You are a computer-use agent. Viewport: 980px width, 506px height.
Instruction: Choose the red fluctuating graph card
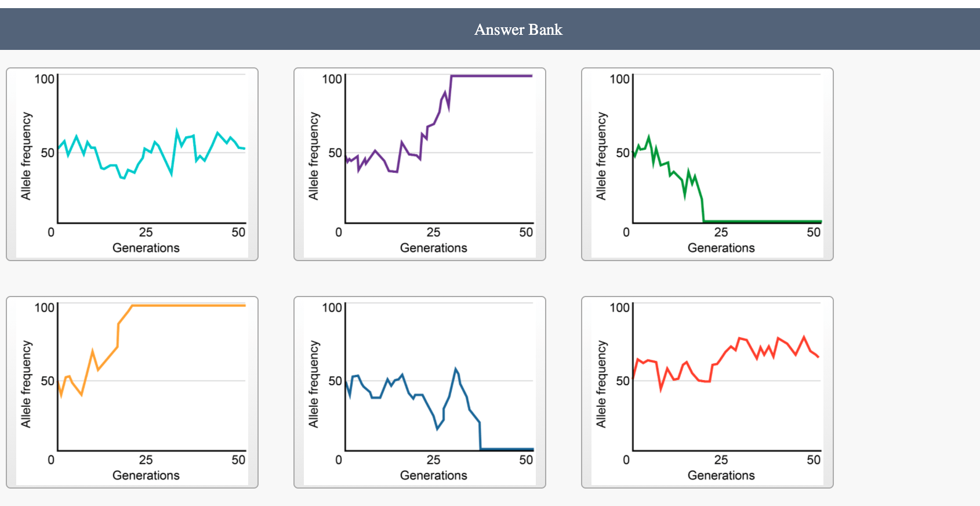point(707,392)
